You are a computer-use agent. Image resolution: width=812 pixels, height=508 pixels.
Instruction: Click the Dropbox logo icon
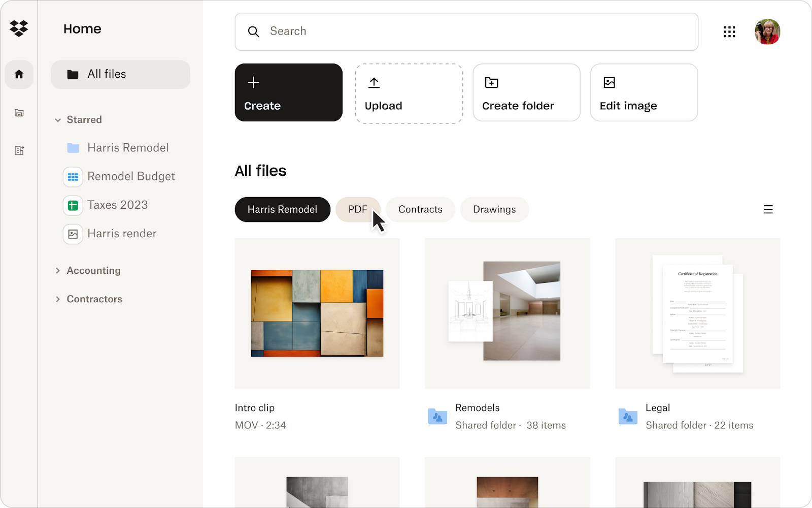[19, 28]
